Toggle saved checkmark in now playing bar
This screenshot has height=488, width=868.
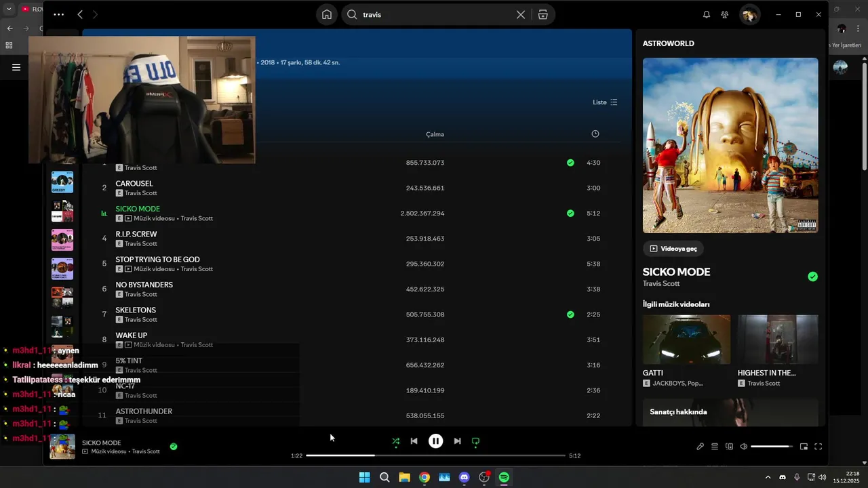point(174,447)
